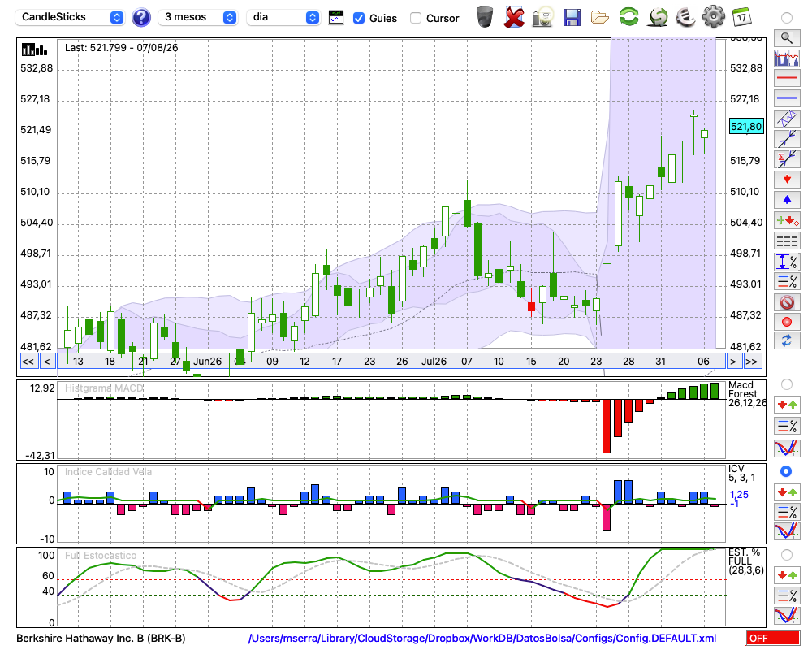
Task: Enable the Cursor checkbox
Action: (x=415, y=18)
